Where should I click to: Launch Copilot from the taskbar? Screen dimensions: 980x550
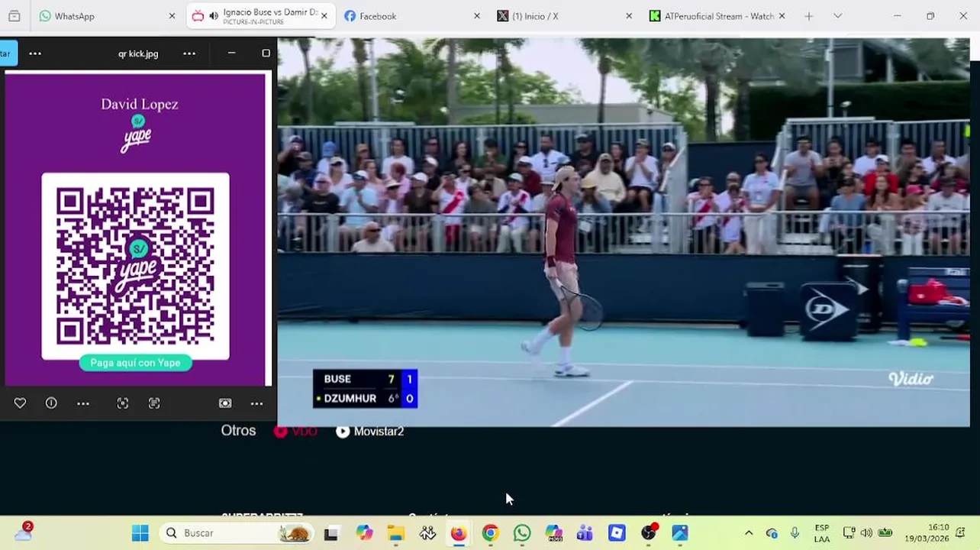point(363,533)
